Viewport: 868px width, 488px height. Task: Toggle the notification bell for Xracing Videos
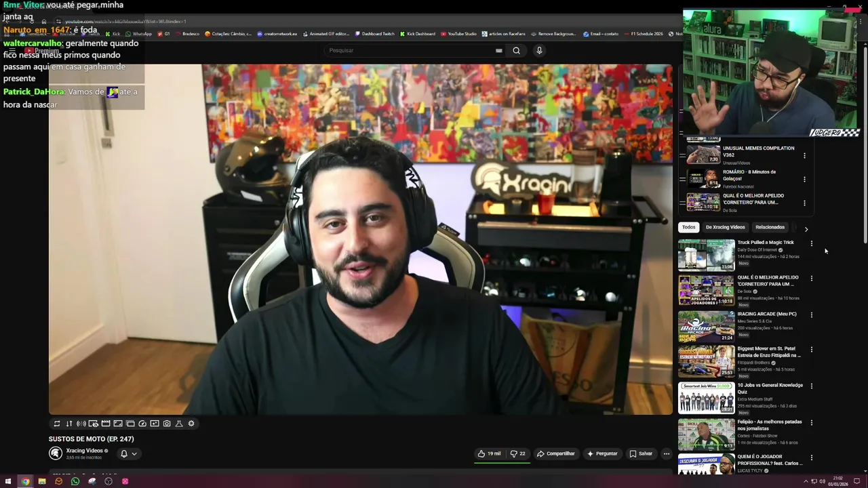click(x=123, y=453)
